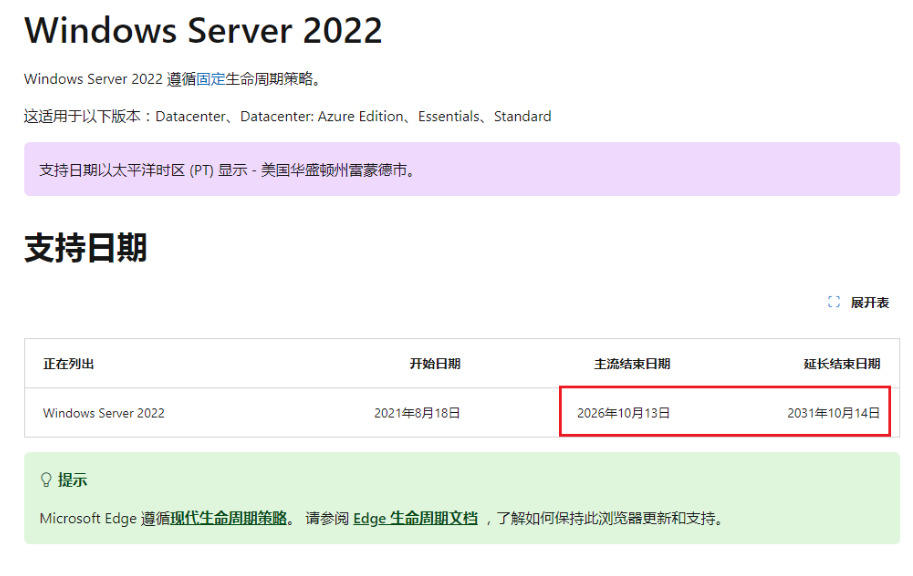The image size is (913, 576).
Task: Click the editions list paragraph with Datacenter
Action: (287, 116)
